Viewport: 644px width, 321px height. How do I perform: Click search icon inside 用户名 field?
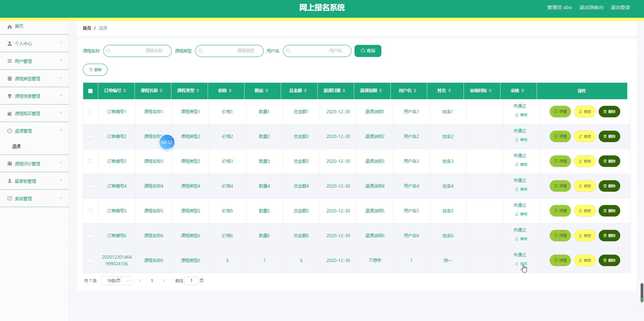(288, 51)
